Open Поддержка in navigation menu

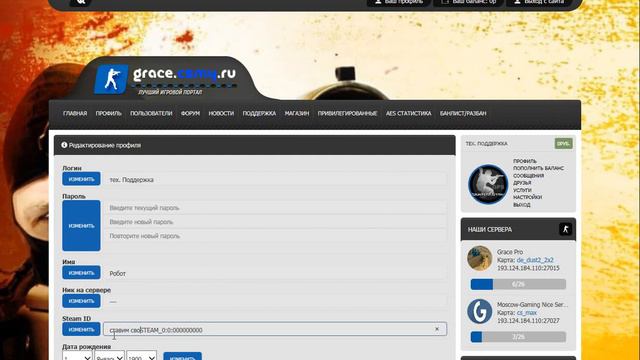pyautogui.click(x=259, y=113)
